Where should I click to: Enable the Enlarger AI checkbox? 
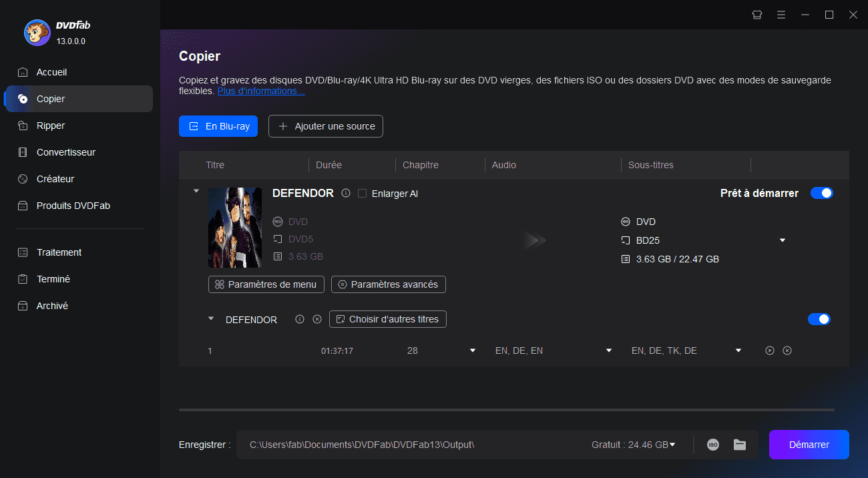click(x=362, y=194)
